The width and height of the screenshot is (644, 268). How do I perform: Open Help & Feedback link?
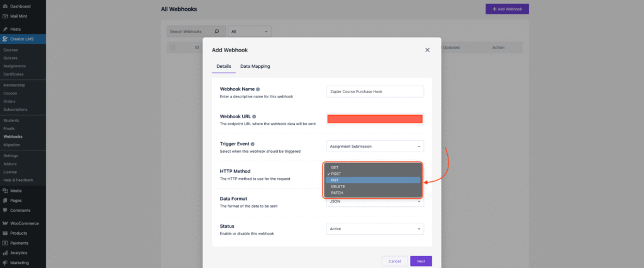tap(18, 180)
